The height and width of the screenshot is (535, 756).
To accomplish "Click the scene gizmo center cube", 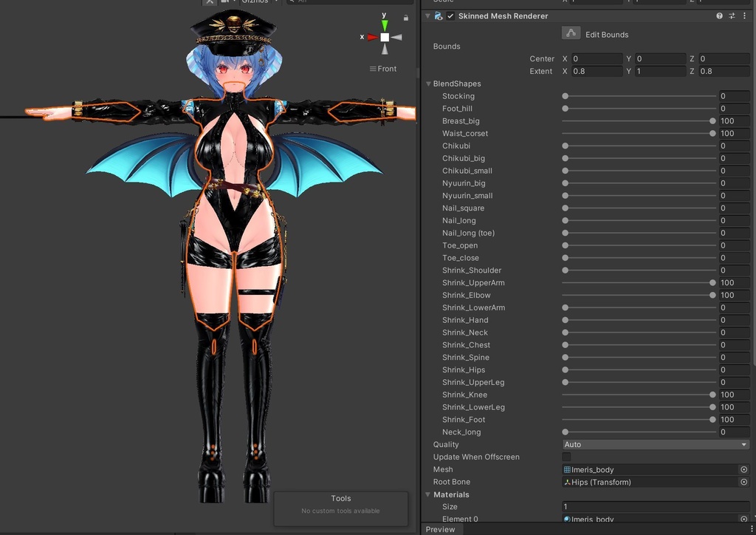I will coord(385,37).
